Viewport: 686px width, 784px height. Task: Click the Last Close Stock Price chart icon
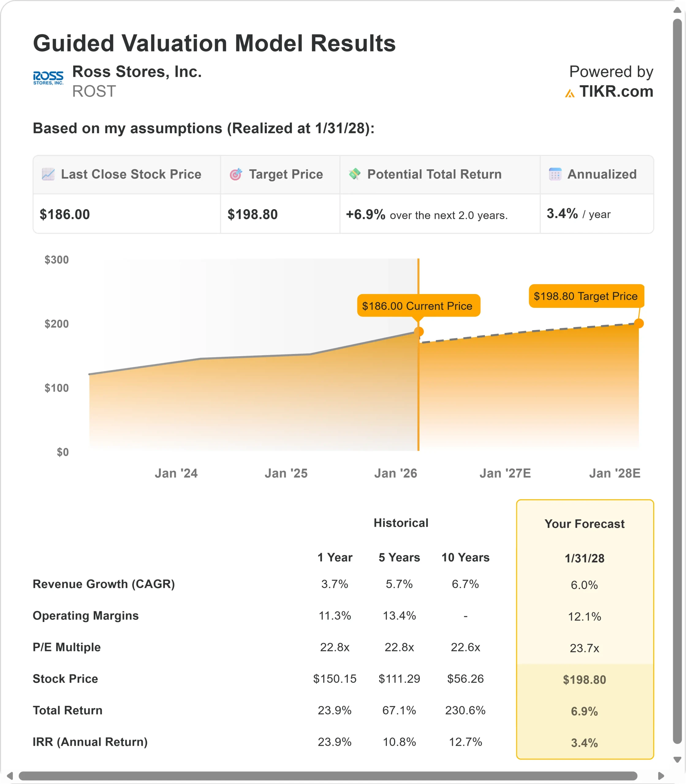[48, 174]
